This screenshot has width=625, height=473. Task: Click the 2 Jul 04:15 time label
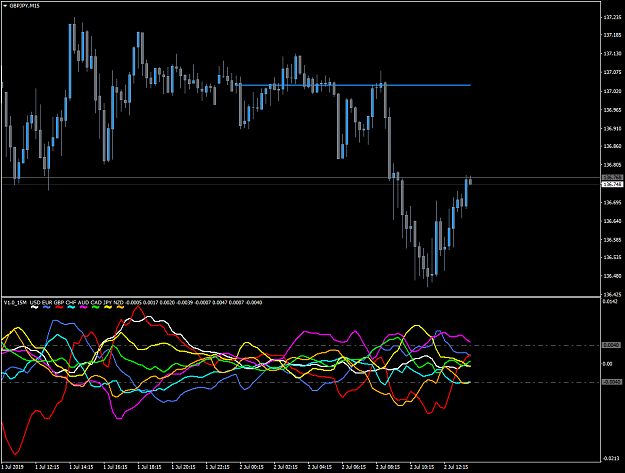click(x=320, y=467)
